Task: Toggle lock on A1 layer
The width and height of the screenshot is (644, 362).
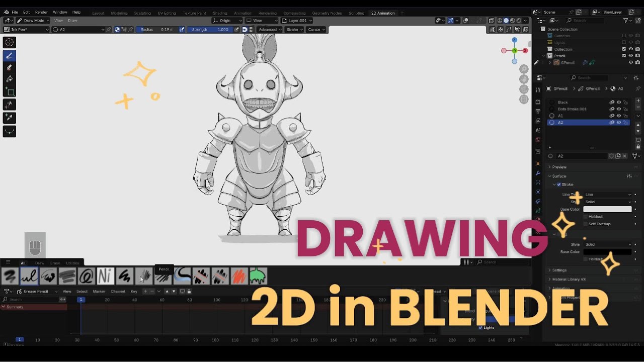Action: [x=625, y=116]
